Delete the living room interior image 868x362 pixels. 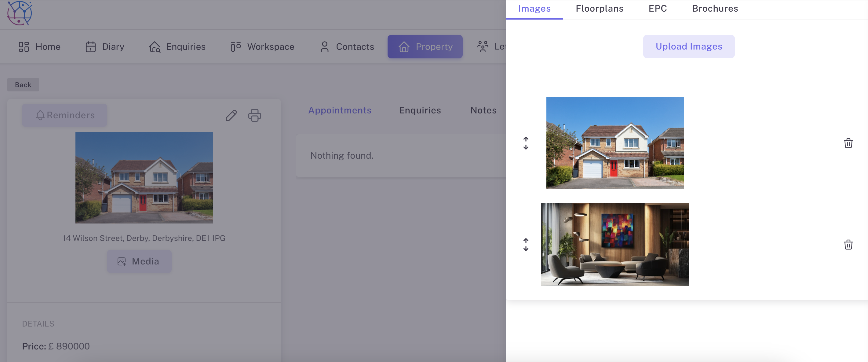[848, 245]
